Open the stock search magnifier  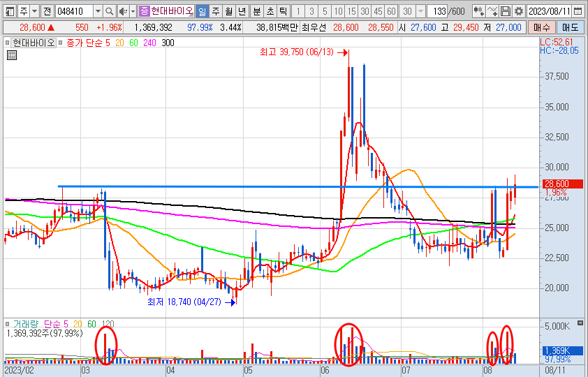[x=109, y=11]
